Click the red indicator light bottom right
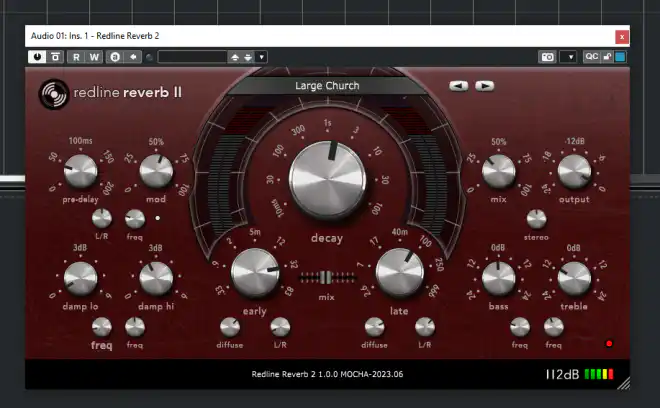This screenshot has height=408, width=660. (609, 344)
